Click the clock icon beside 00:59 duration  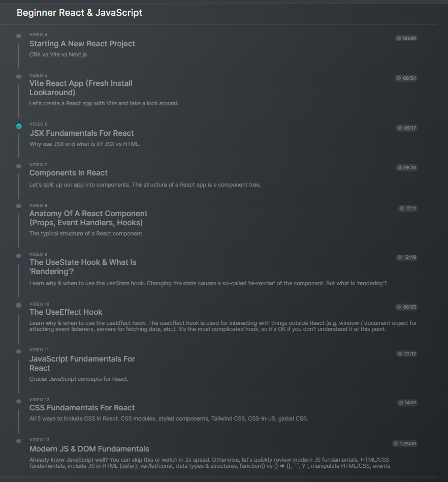click(399, 39)
